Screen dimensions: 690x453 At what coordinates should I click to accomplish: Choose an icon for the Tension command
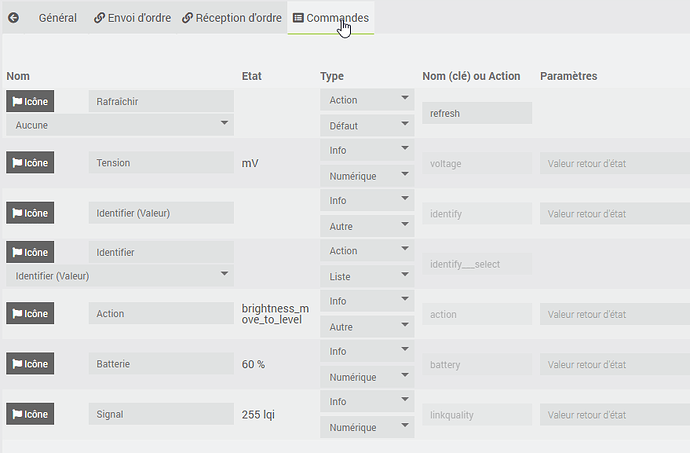(30, 162)
